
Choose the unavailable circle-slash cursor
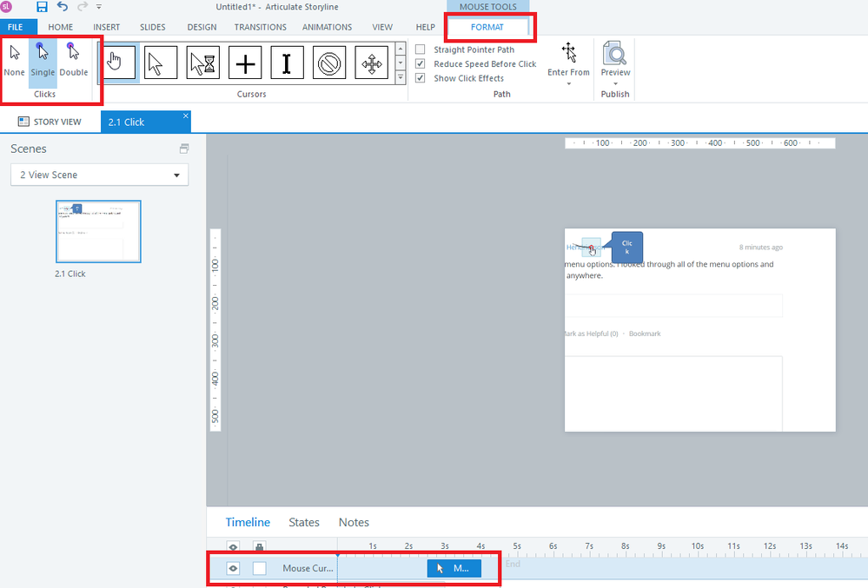(x=328, y=63)
